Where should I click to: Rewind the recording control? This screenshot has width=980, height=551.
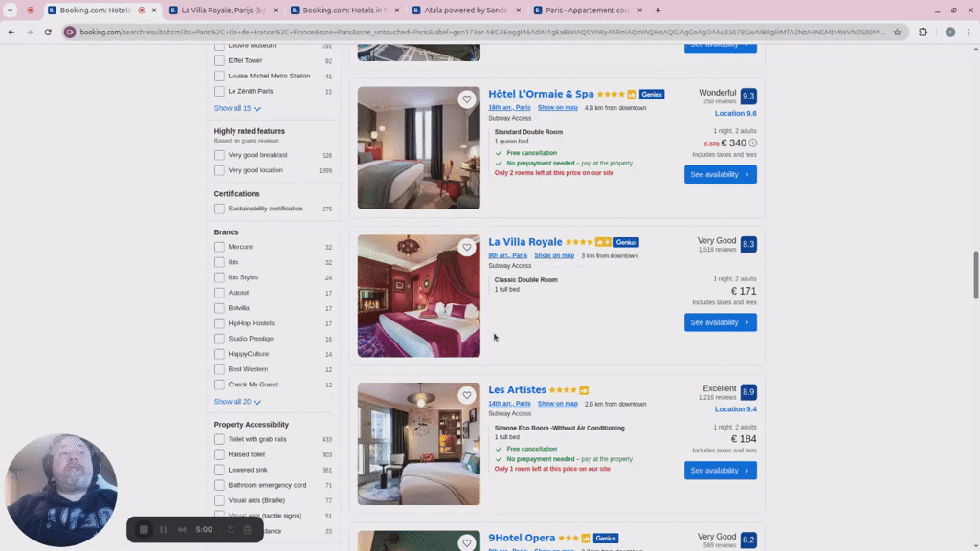point(182,529)
